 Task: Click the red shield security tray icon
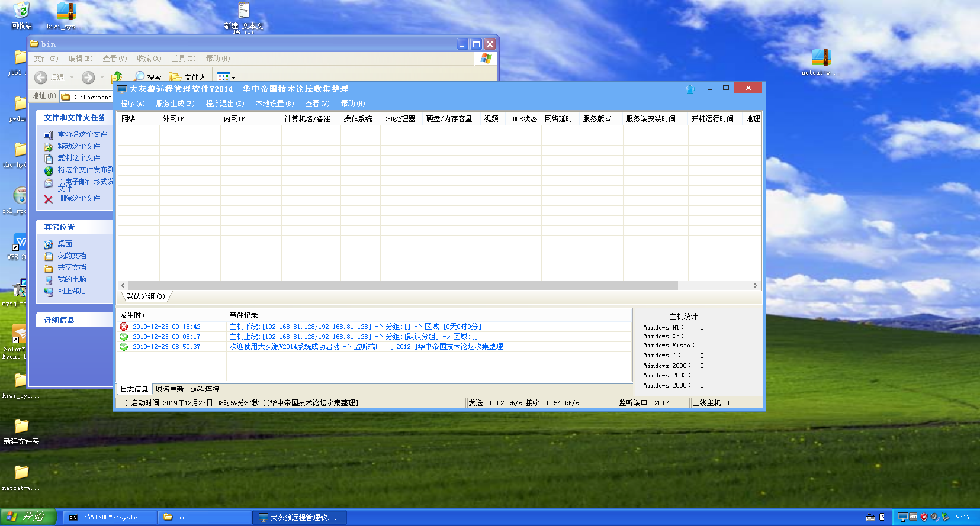click(924, 517)
